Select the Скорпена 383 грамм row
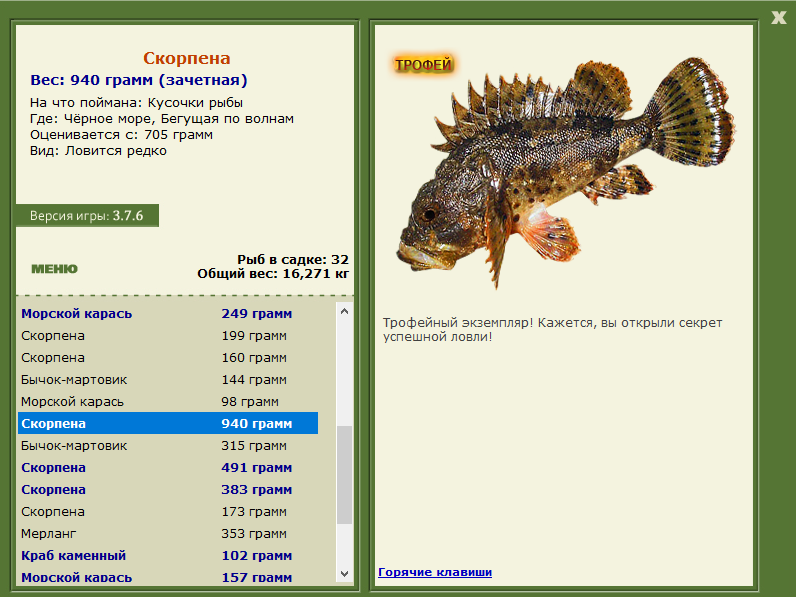 point(167,489)
